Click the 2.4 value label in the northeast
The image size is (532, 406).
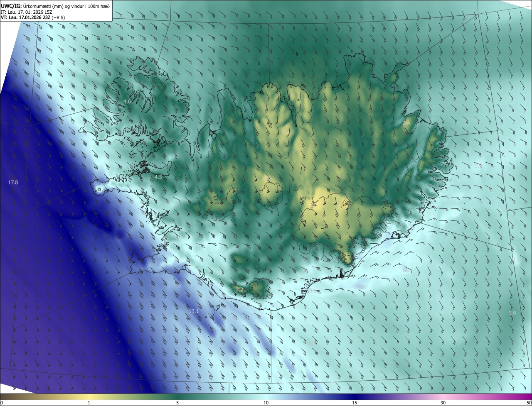point(406,123)
